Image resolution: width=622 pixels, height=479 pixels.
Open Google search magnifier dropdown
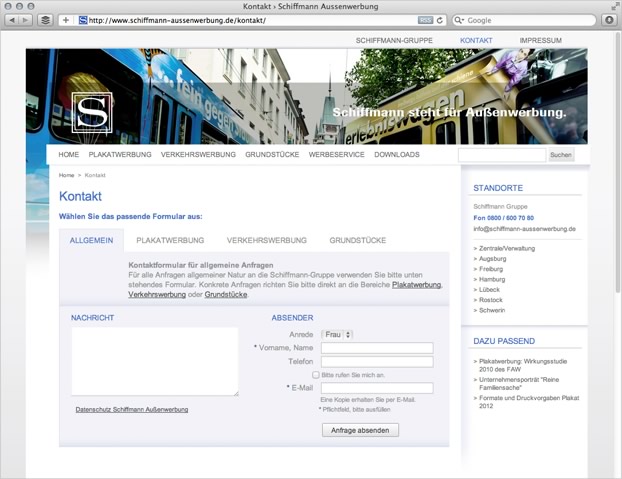coord(459,20)
